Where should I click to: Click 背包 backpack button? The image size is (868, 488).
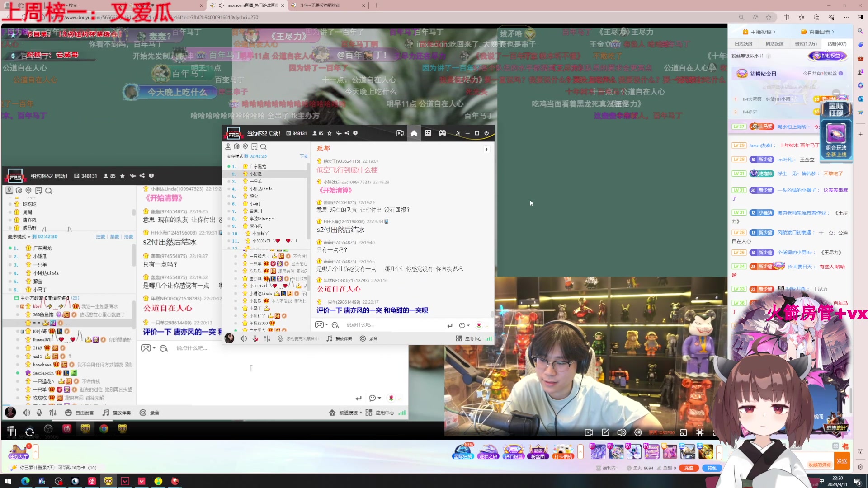click(712, 468)
